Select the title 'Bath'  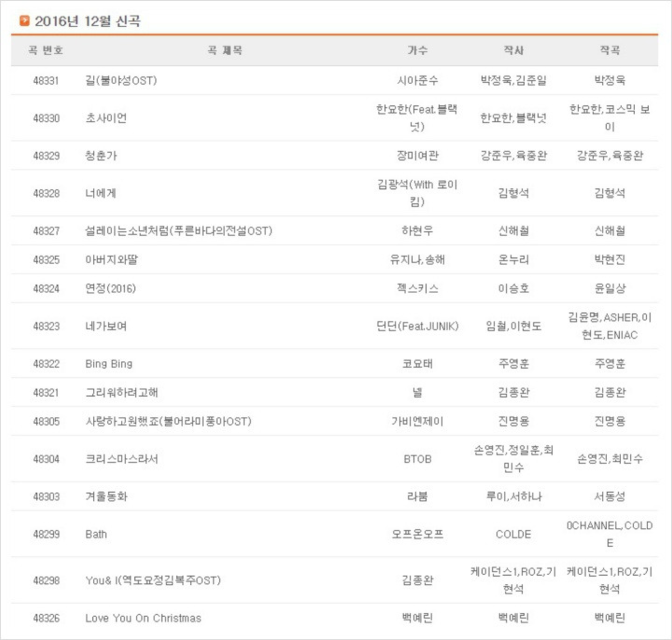[x=96, y=535]
